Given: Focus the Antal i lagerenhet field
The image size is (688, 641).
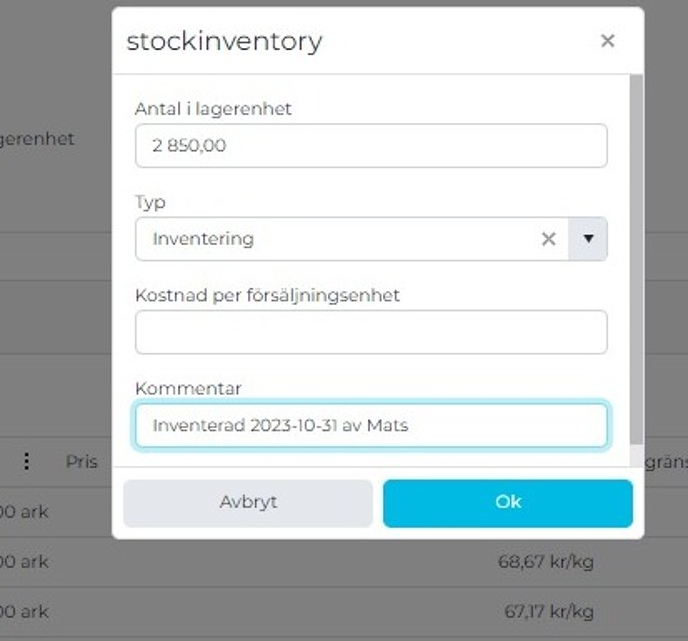Looking at the screenshot, I should 370,146.
